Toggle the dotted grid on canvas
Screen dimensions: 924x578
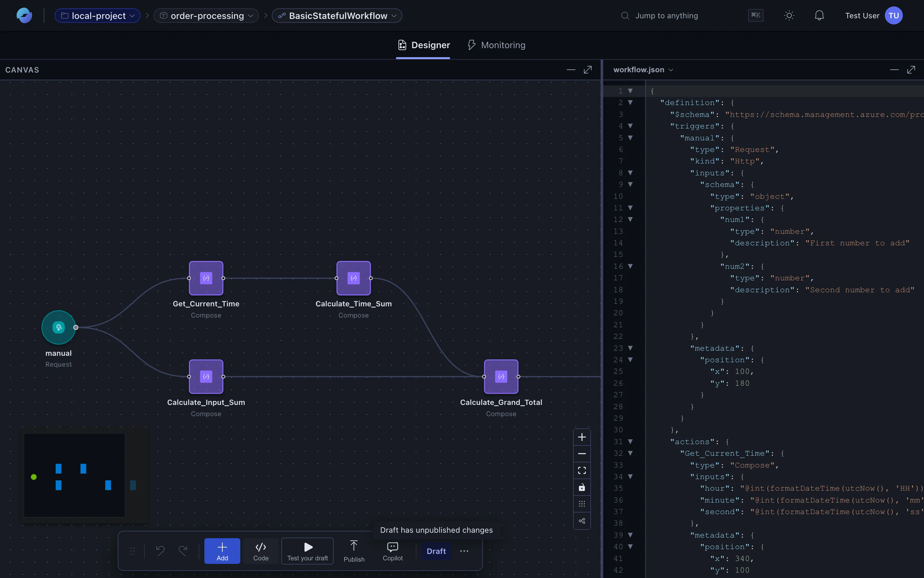pyautogui.click(x=582, y=504)
